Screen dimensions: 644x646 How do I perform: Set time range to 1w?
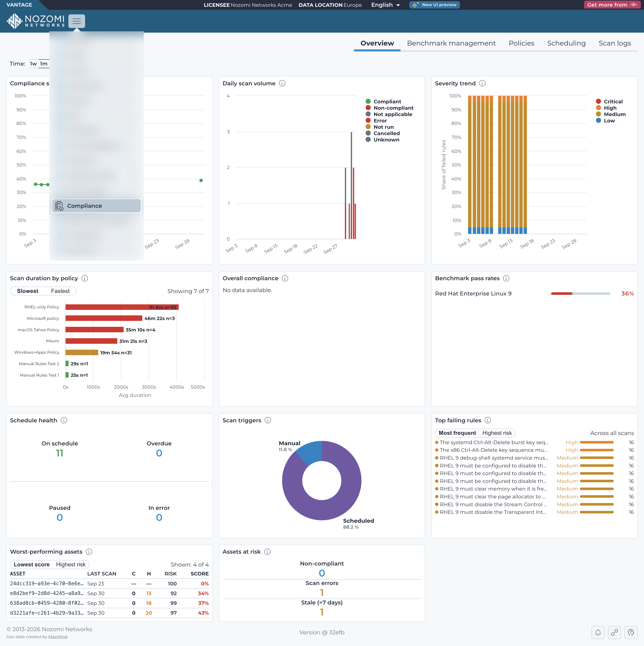33,64
